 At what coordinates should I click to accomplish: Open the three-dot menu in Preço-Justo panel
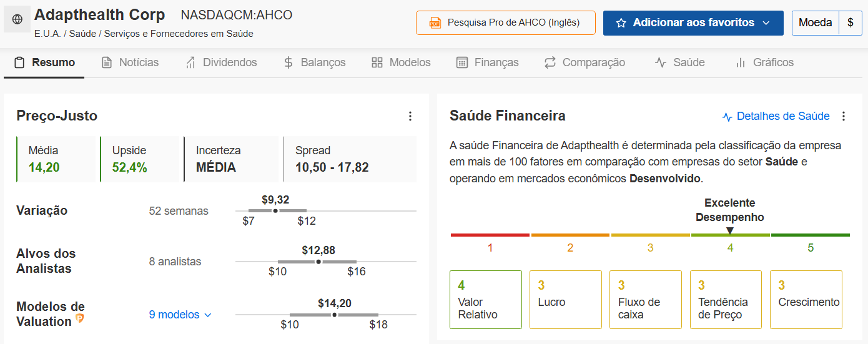(410, 116)
